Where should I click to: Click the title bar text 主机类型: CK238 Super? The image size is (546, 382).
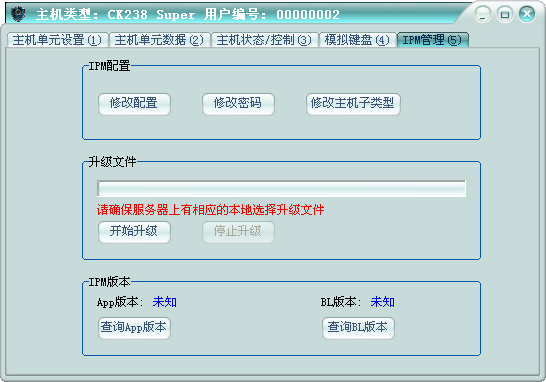[x=116, y=15]
